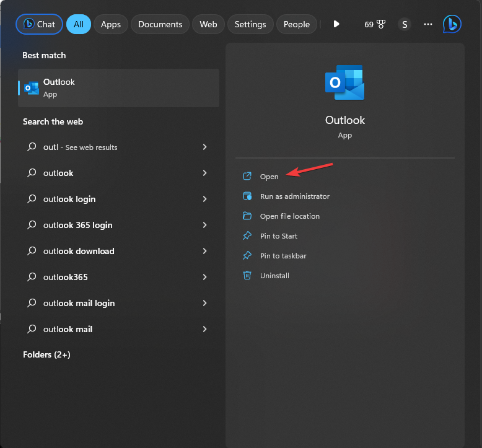Image resolution: width=482 pixels, height=448 pixels.
Task: Click the large Outlook app icon in details pane
Action: 345,83
